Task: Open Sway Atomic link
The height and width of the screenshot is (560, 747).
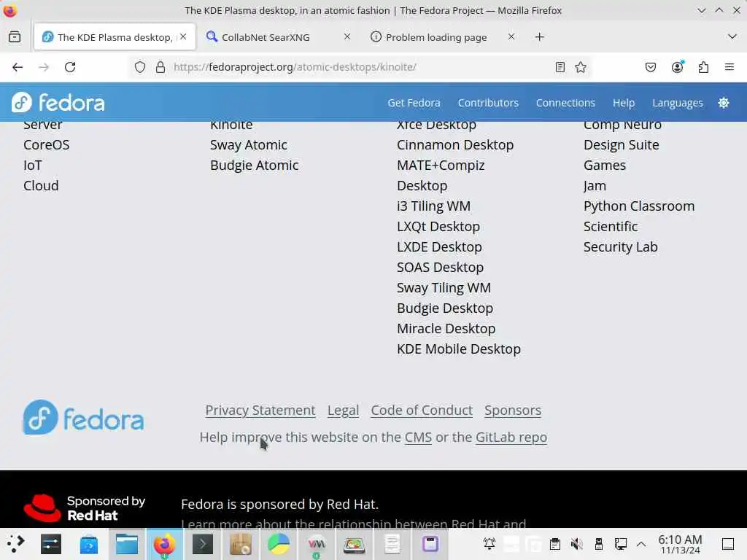Action: coord(249,145)
